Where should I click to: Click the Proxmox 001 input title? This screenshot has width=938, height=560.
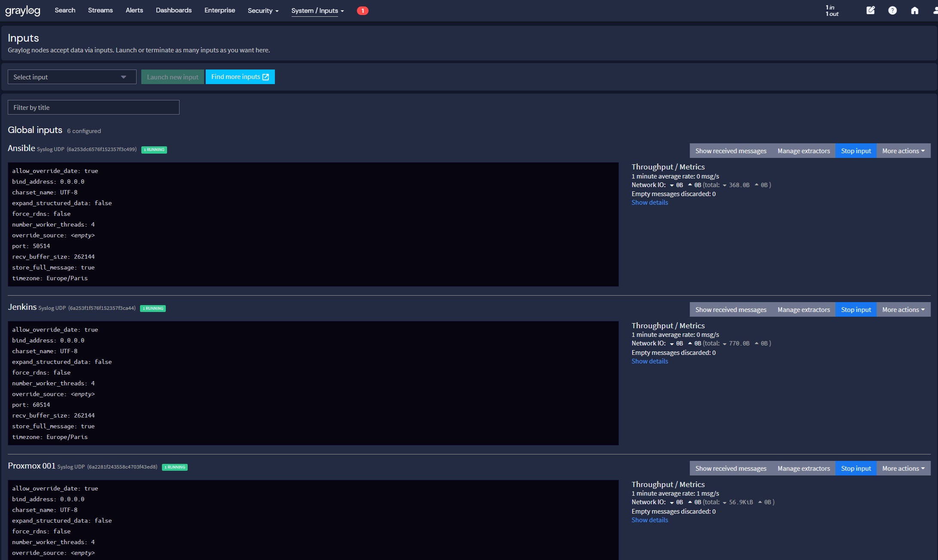point(32,466)
